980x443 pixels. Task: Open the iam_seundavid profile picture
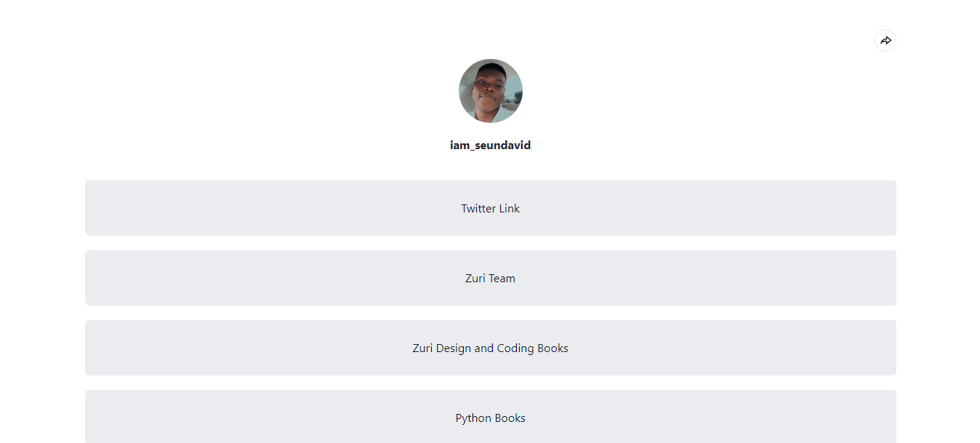(491, 91)
